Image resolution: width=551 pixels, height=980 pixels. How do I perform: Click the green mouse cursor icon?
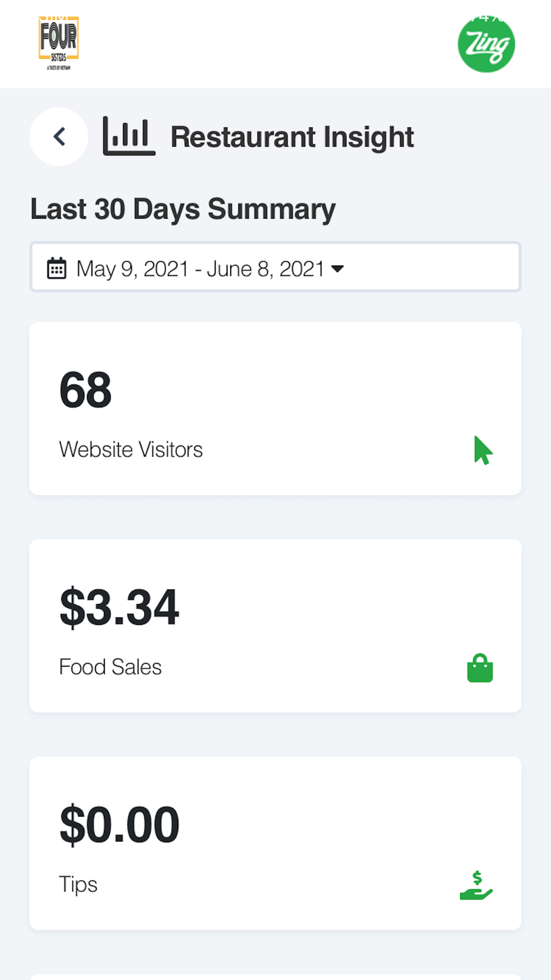pyautogui.click(x=483, y=450)
